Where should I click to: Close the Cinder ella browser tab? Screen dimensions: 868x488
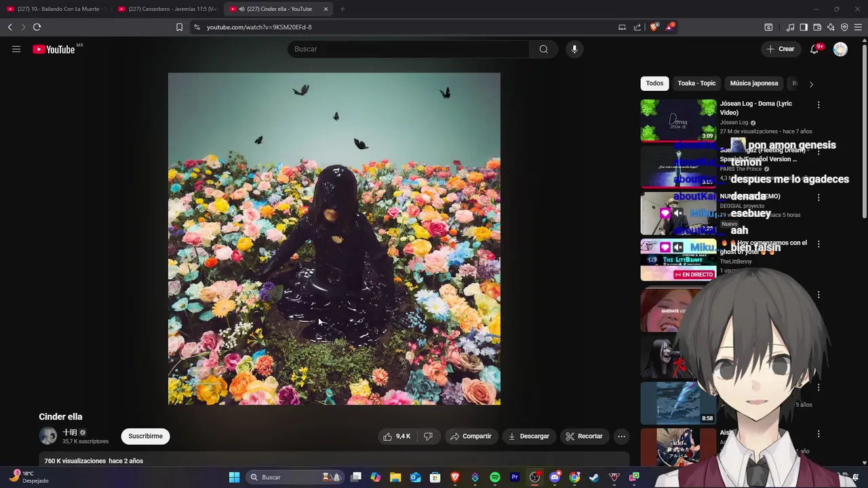[325, 9]
